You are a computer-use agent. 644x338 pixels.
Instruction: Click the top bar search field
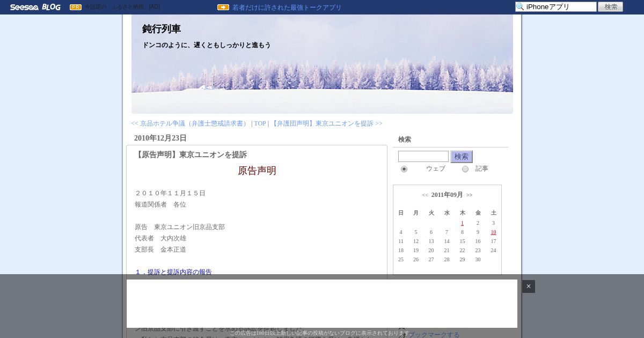pyautogui.click(x=556, y=6)
